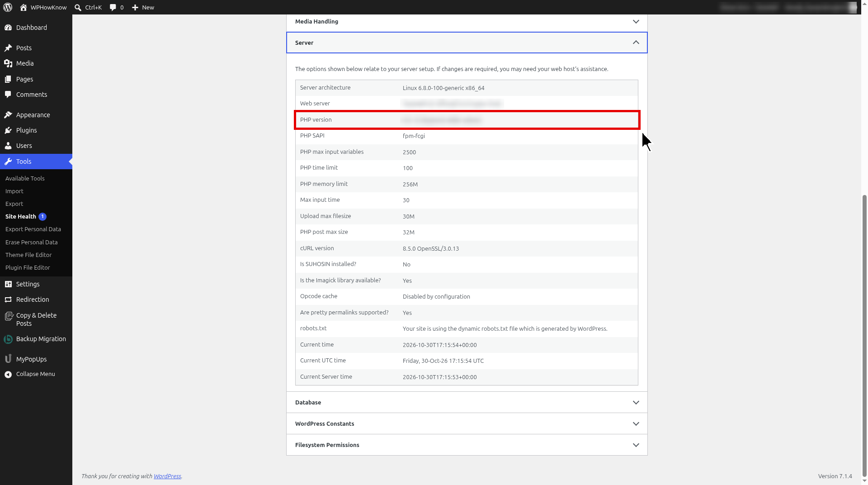Image resolution: width=868 pixels, height=485 pixels.
Task: Click the Ctrl+K search magnifier icon
Action: pyautogui.click(x=78, y=7)
